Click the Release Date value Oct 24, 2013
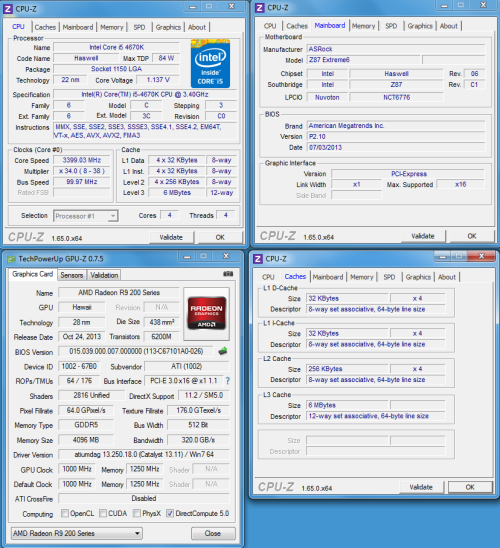Screen dimensions: 500x548 click(81, 337)
